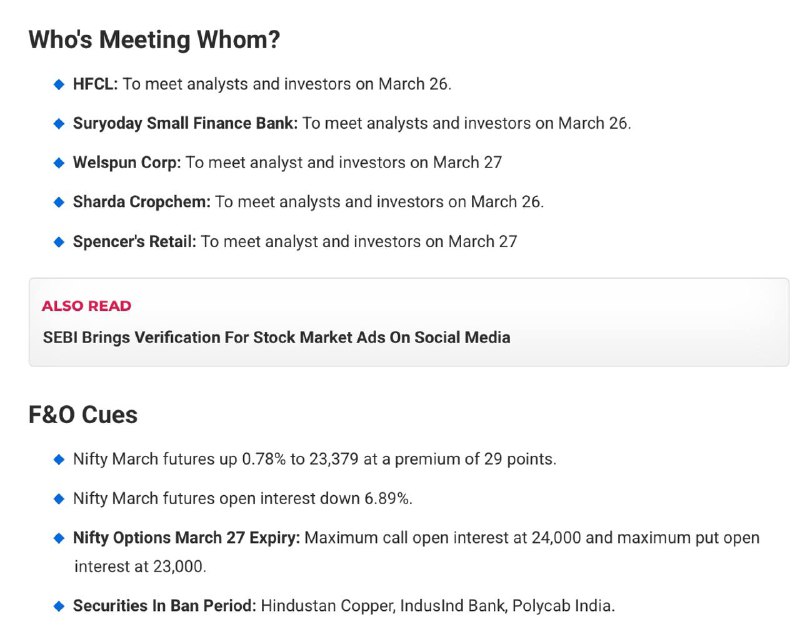Click the diamond bullet beside Welspun Corp
The height and width of the screenshot is (634, 800).
pos(59,163)
